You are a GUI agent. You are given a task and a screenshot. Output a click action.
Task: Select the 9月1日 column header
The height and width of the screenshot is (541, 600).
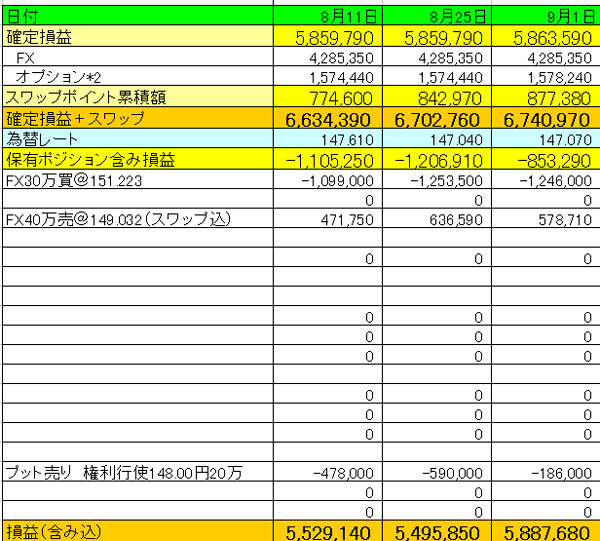[545, 17]
